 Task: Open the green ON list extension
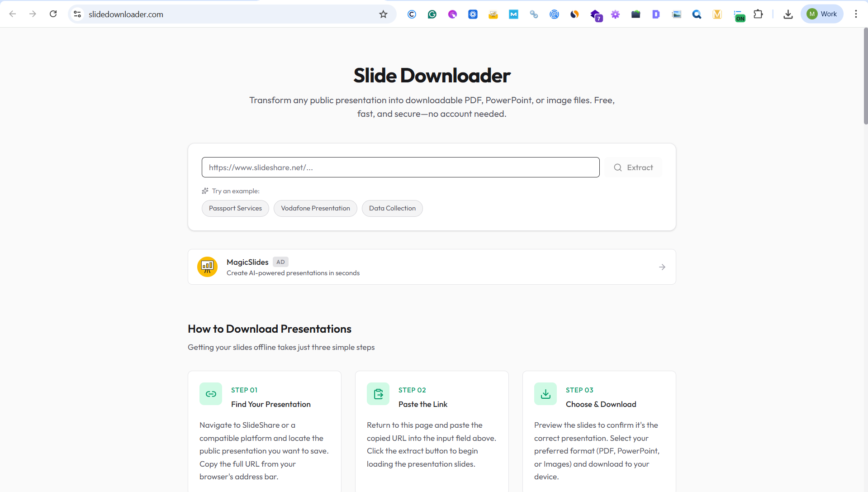click(x=739, y=16)
